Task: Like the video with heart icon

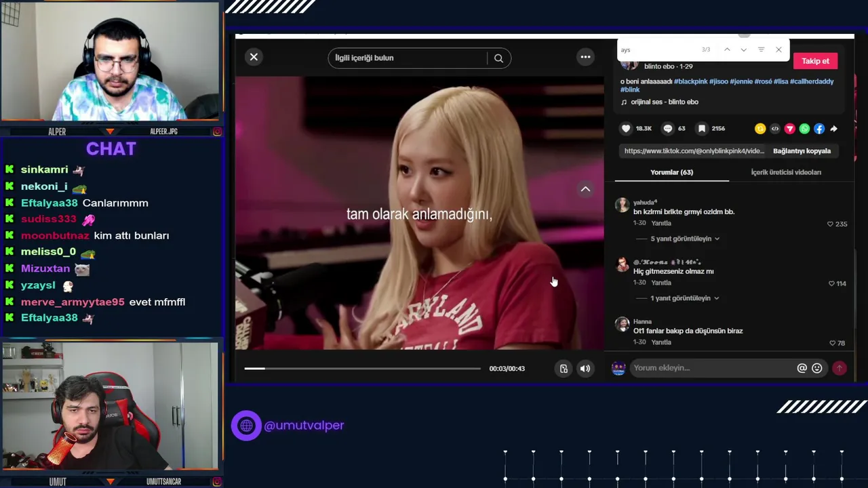Action: 626,129
